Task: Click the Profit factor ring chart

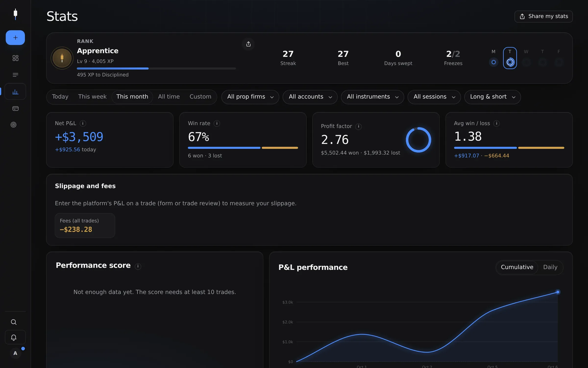Action: [x=418, y=140]
